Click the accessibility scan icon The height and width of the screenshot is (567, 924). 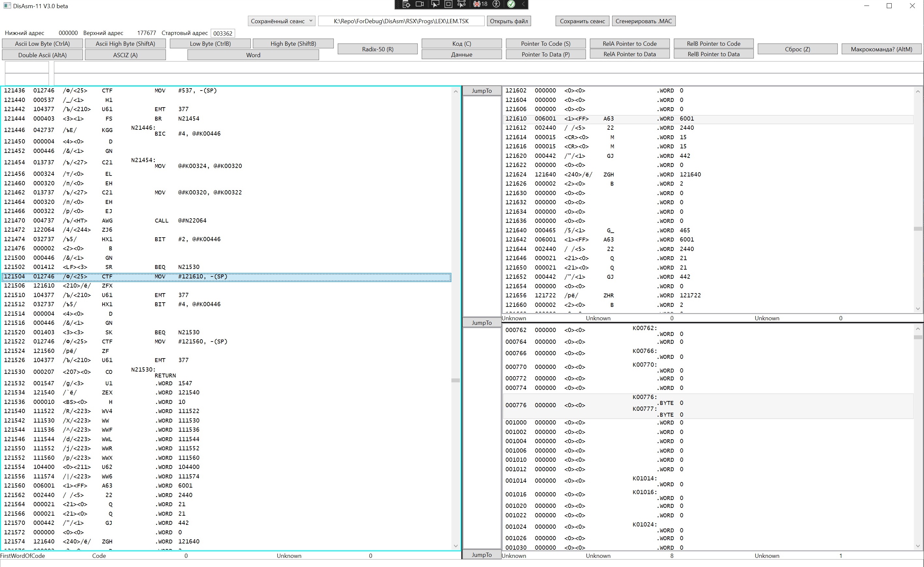point(496,4)
